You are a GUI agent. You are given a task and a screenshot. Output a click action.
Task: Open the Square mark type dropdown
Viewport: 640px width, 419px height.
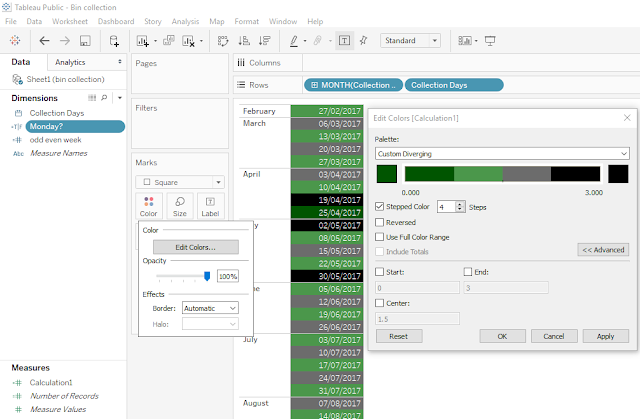click(x=180, y=182)
